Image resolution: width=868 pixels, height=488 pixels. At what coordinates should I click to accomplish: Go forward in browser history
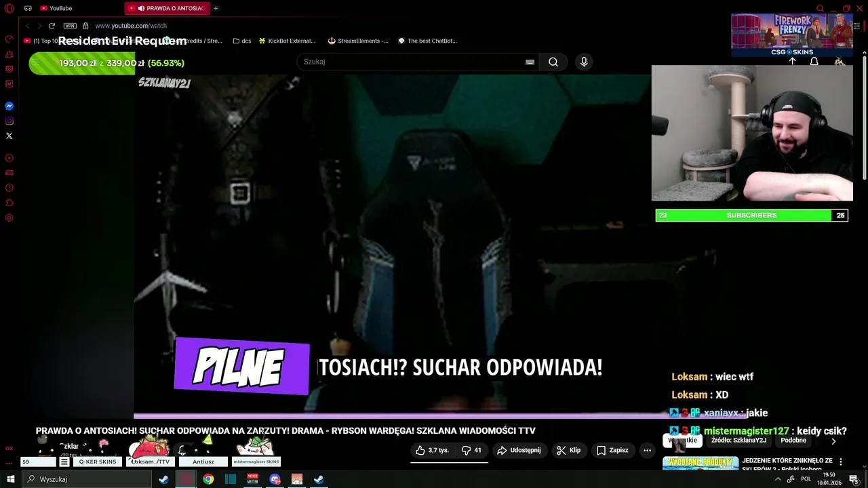[39, 26]
